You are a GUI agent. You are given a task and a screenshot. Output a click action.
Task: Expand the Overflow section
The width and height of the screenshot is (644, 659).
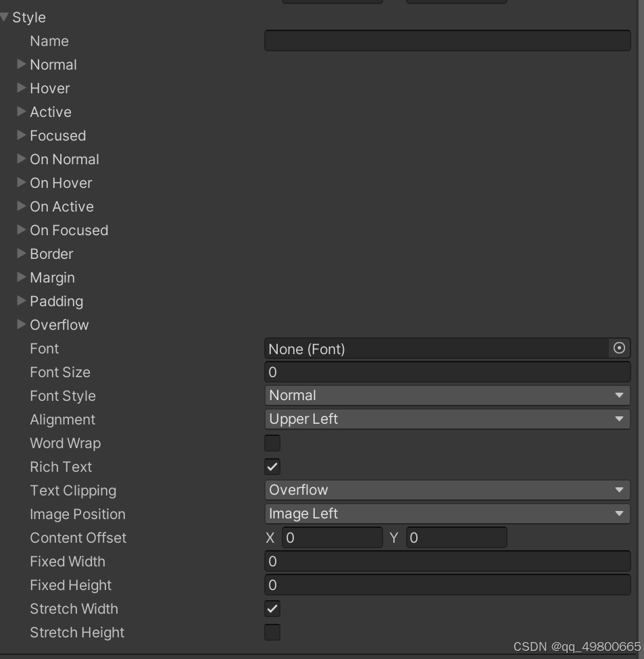pyautogui.click(x=21, y=324)
